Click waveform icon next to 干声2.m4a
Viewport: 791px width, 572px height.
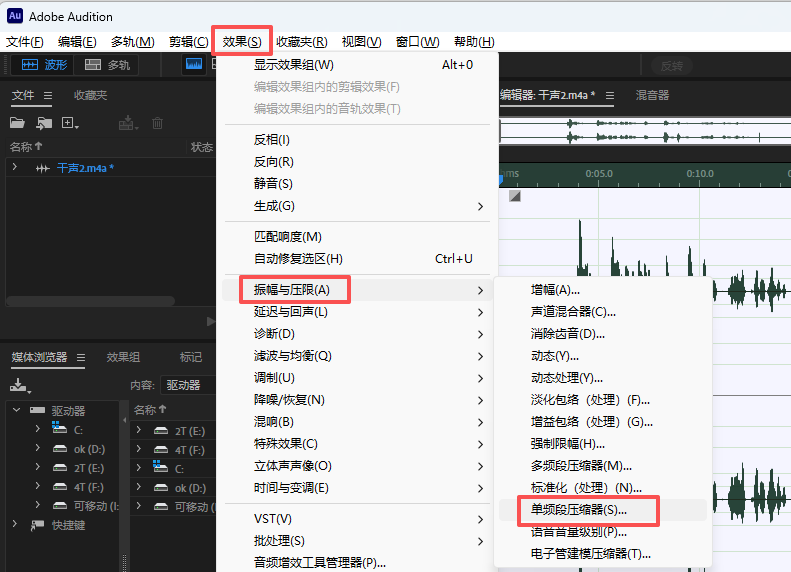coord(42,168)
